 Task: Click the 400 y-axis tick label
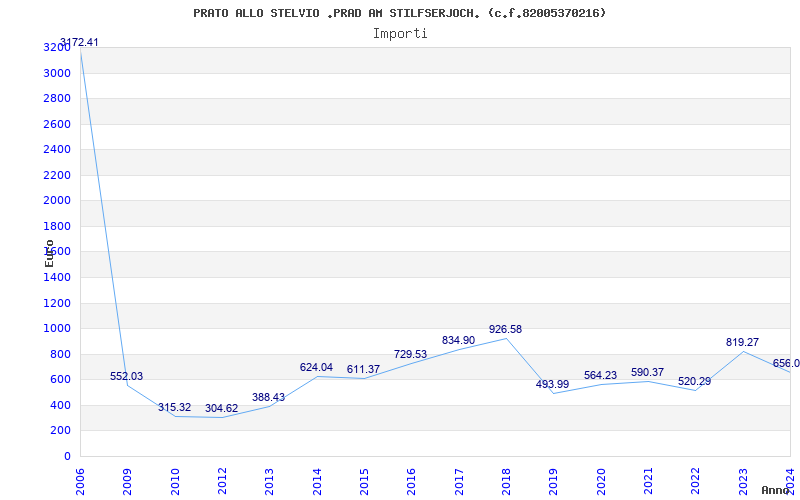61,405
